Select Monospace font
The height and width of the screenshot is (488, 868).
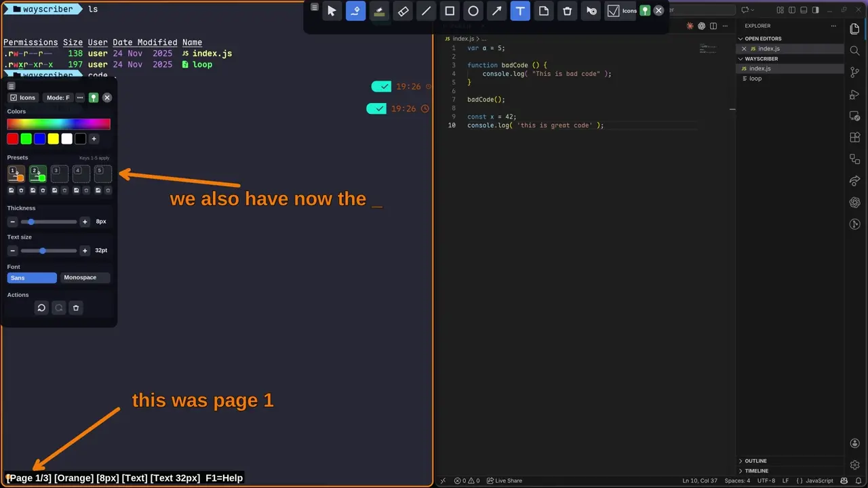[x=85, y=278]
